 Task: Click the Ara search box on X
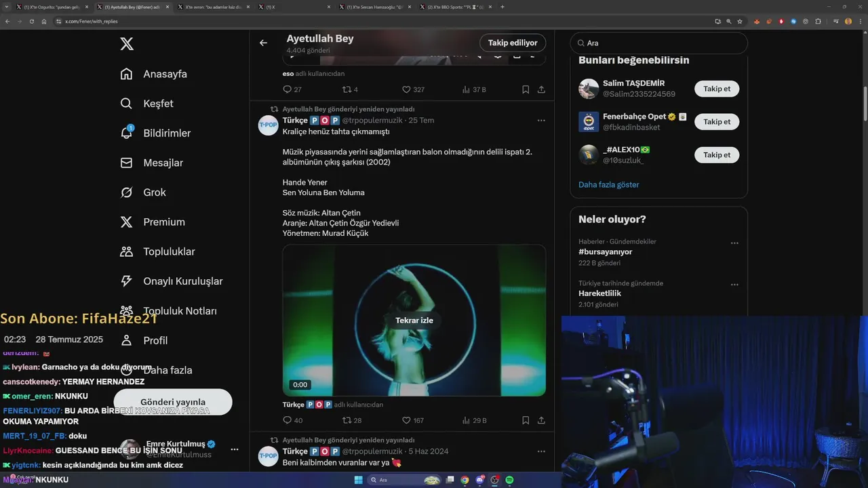tap(658, 43)
